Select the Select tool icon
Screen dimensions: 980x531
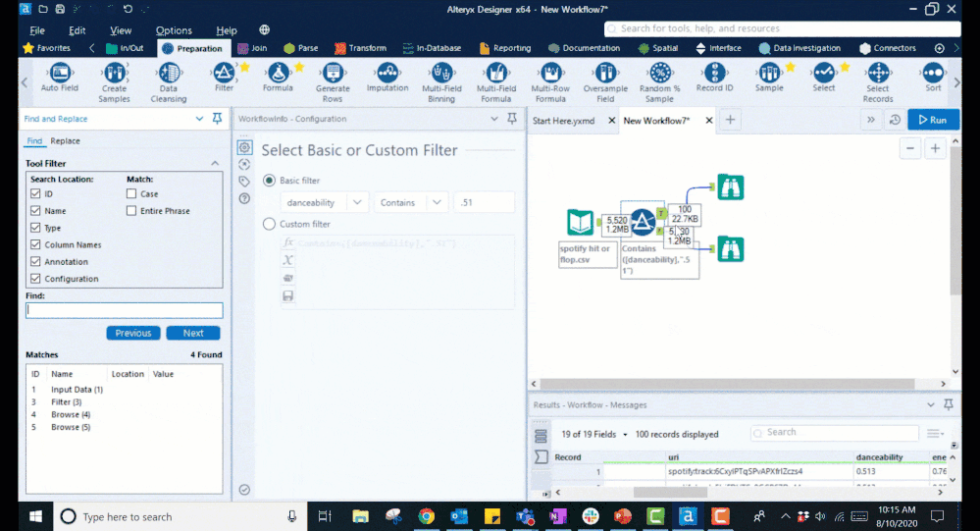click(824, 73)
